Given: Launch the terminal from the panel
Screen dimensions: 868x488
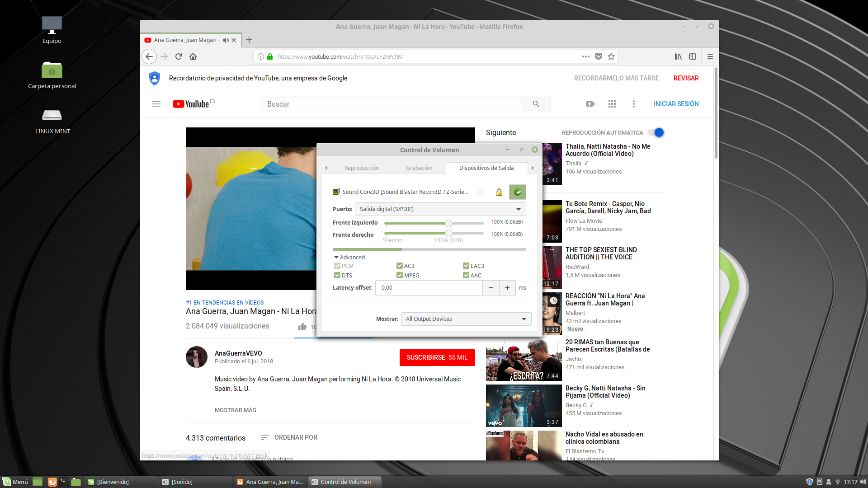Looking at the screenshot, I should pos(64,482).
